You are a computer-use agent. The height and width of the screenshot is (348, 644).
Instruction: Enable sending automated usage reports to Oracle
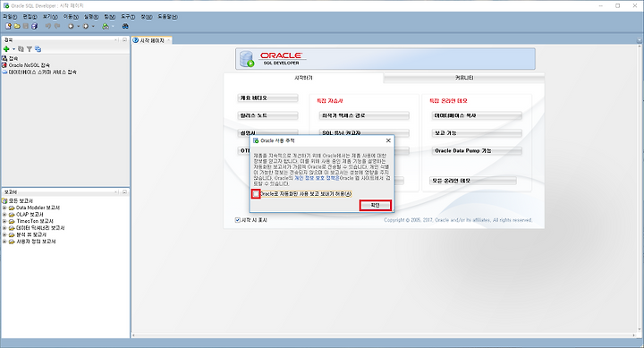tap(256, 194)
